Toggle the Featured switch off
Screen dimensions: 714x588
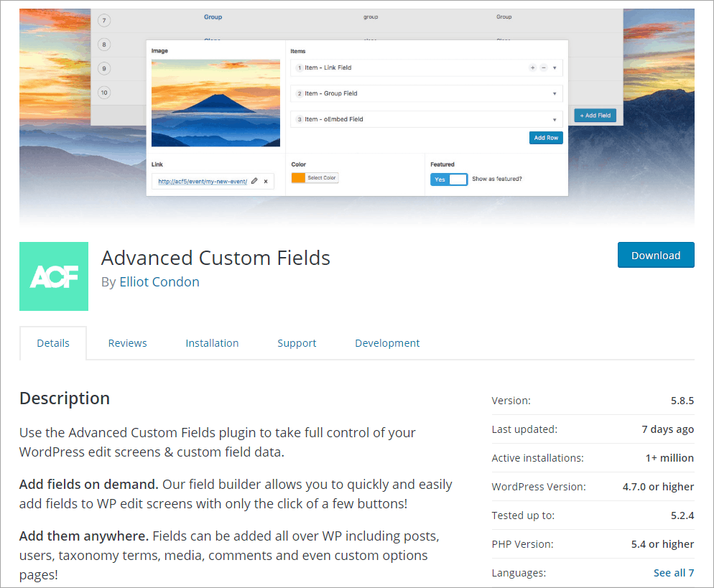tap(457, 177)
